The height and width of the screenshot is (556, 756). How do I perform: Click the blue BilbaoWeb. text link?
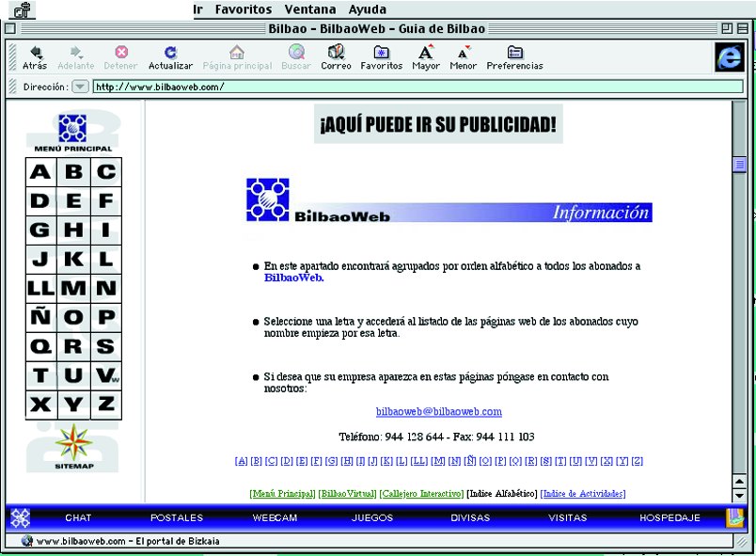click(x=293, y=278)
